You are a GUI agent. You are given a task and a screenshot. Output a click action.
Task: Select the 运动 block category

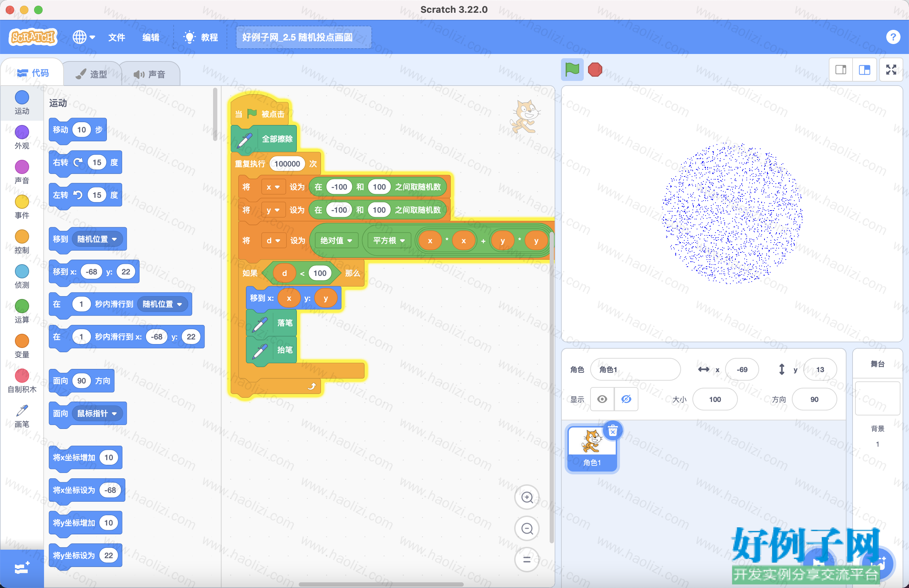tap(22, 102)
